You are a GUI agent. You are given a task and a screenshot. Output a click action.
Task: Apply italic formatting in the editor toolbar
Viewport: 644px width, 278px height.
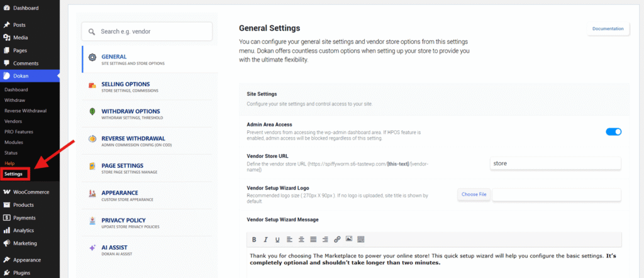point(265,239)
